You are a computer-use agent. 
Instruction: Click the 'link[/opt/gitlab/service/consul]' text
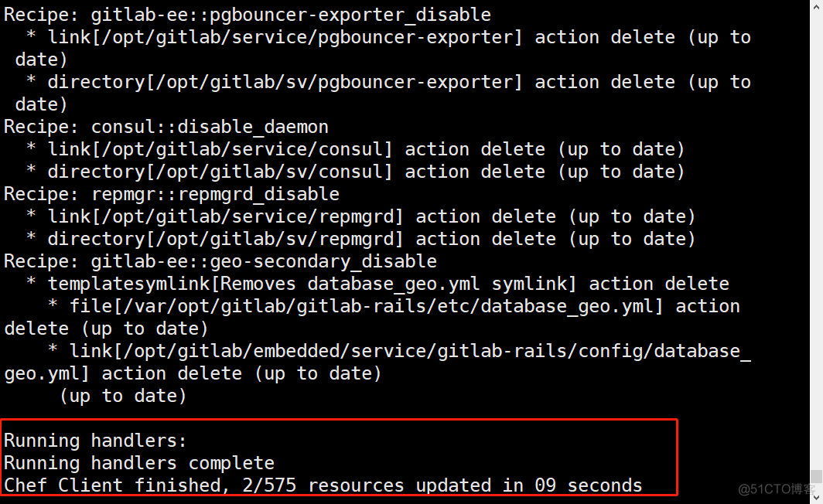[x=220, y=149]
